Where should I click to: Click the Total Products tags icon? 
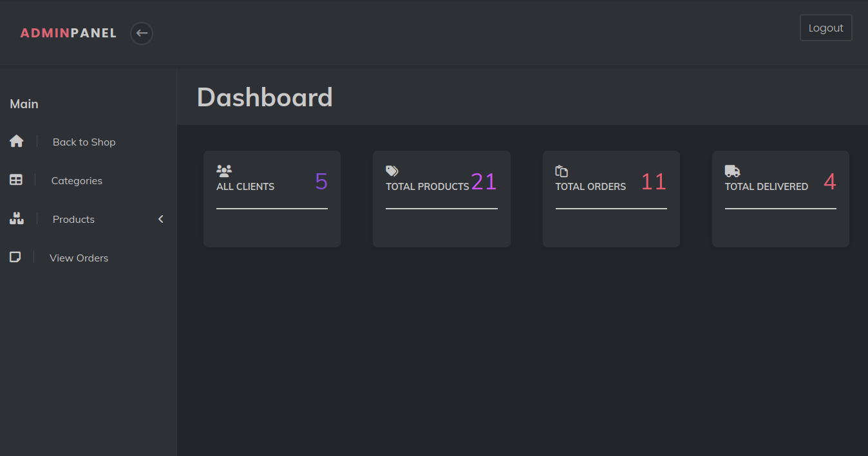[392, 171]
